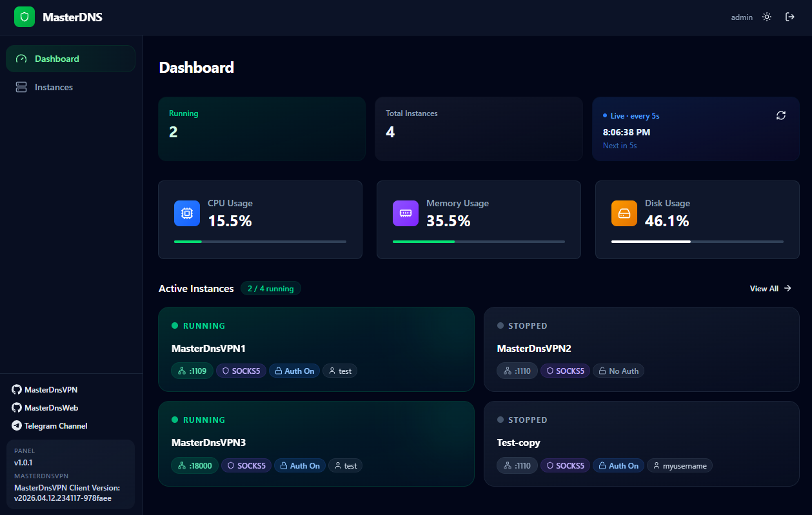
Task: Click the Active Instances heading
Action: click(x=196, y=289)
